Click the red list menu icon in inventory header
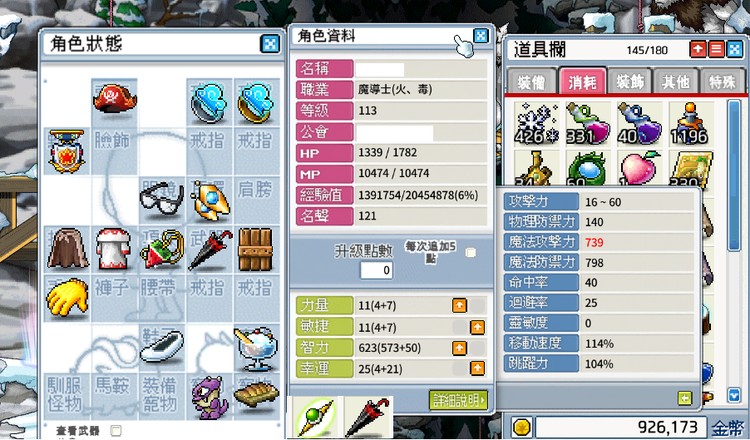This screenshot has width=750, height=440. point(716,49)
